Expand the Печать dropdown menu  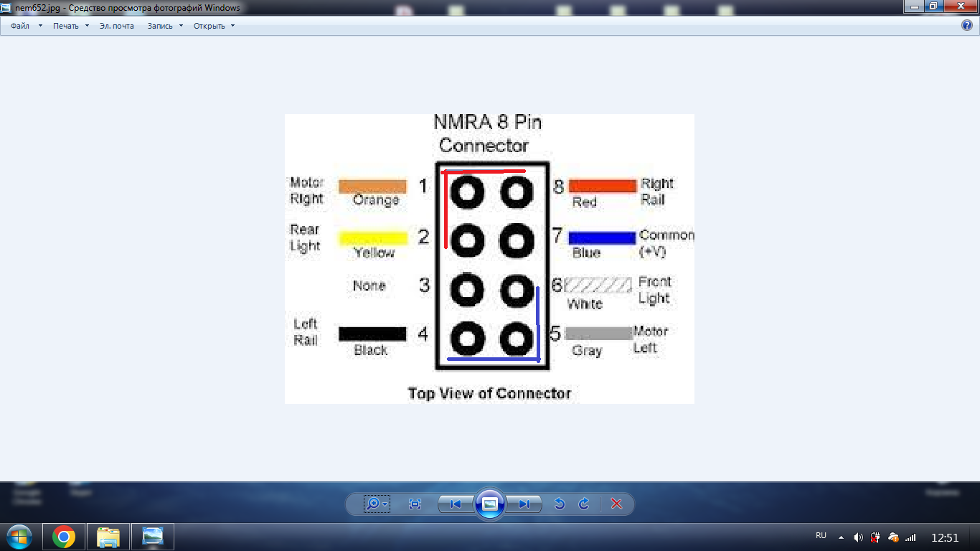70,26
